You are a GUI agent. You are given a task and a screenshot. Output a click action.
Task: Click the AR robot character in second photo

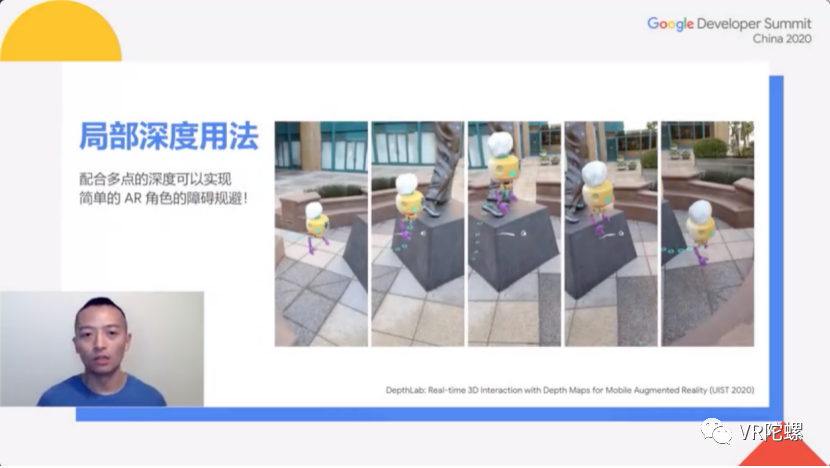click(408, 199)
